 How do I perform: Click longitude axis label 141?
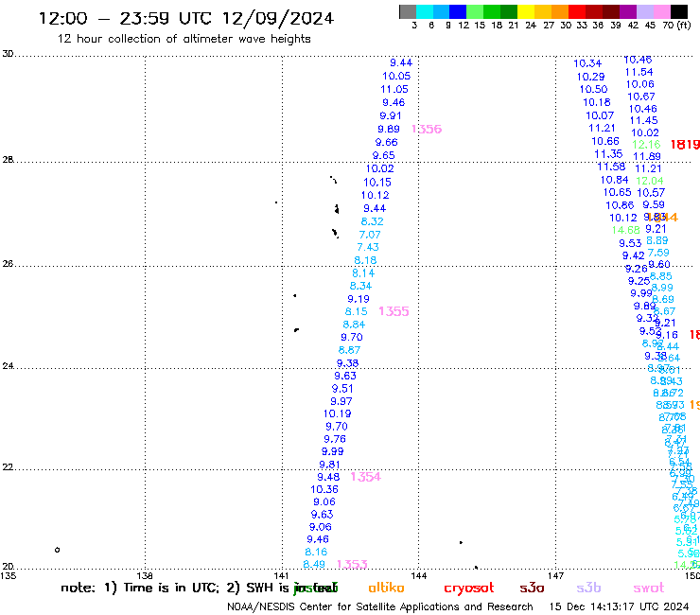pyautogui.click(x=282, y=576)
